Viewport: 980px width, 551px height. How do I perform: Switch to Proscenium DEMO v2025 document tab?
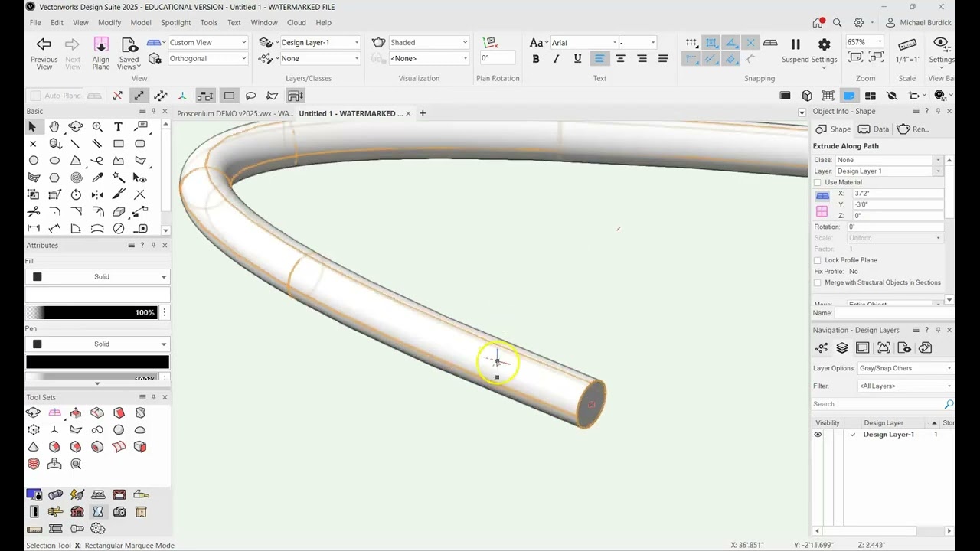234,113
